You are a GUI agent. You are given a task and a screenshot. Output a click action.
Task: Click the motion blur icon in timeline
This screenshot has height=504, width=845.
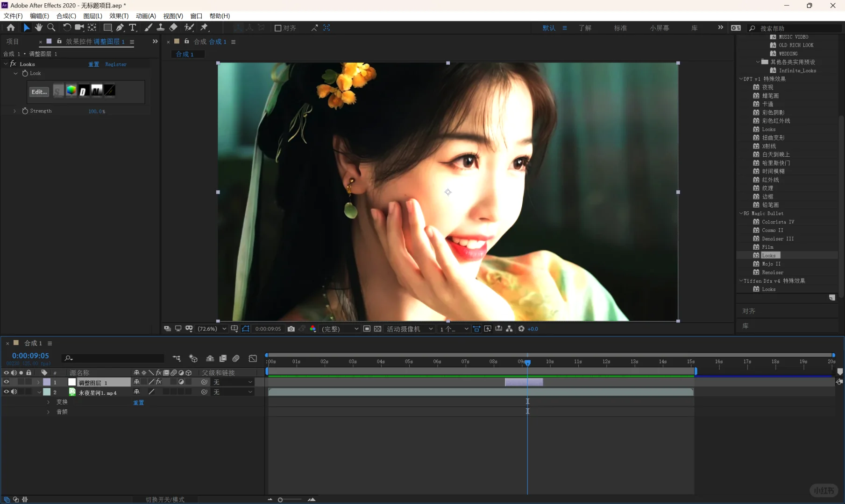(x=236, y=358)
